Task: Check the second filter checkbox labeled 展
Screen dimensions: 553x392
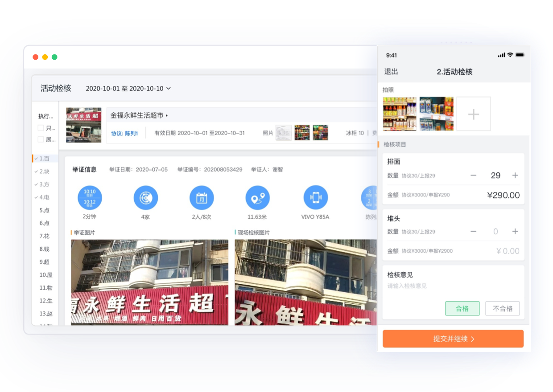Action: pyautogui.click(x=40, y=139)
